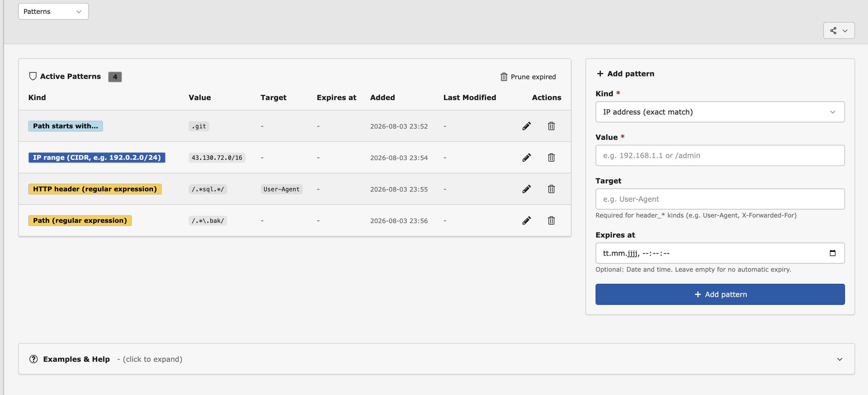The image size is (868, 395).
Task: Edit the 43.130.72.0/16 IP range pattern
Action: pyautogui.click(x=526, y=157)
